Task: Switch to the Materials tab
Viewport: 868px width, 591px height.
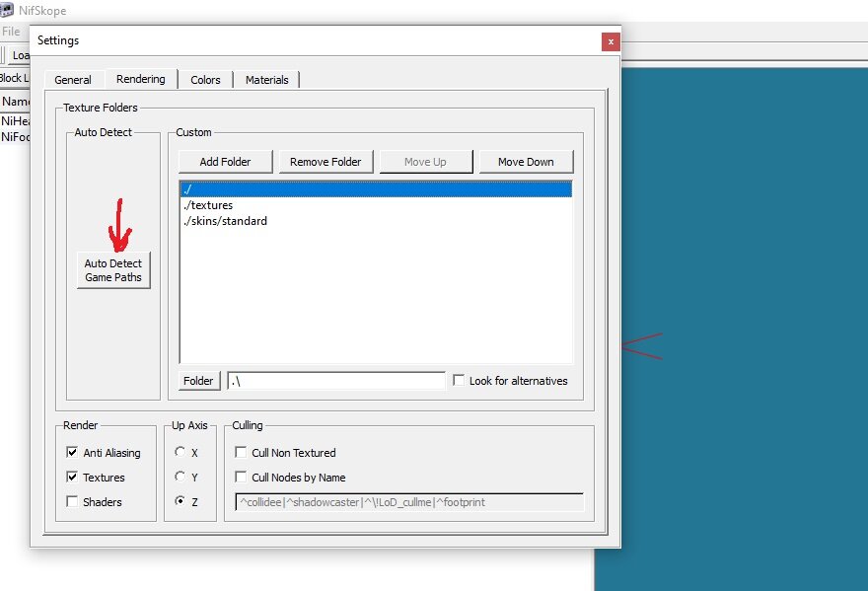Action: click(267, 80)
